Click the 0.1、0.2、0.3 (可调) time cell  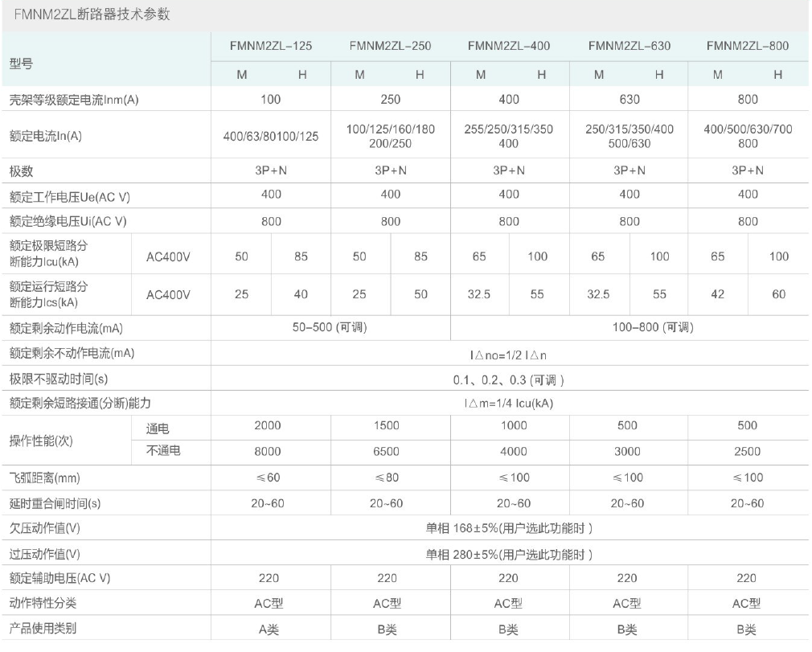tap(509, 379)
